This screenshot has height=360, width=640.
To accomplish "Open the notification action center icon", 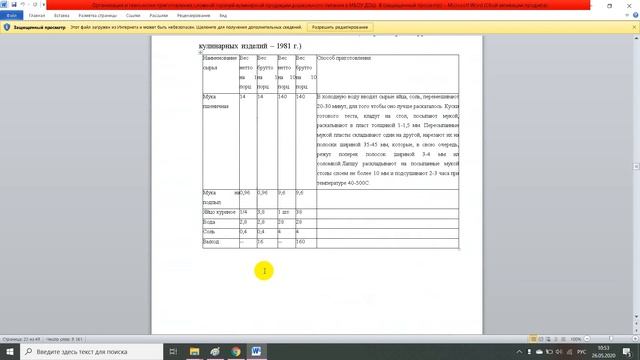I will tap(627, 351).
